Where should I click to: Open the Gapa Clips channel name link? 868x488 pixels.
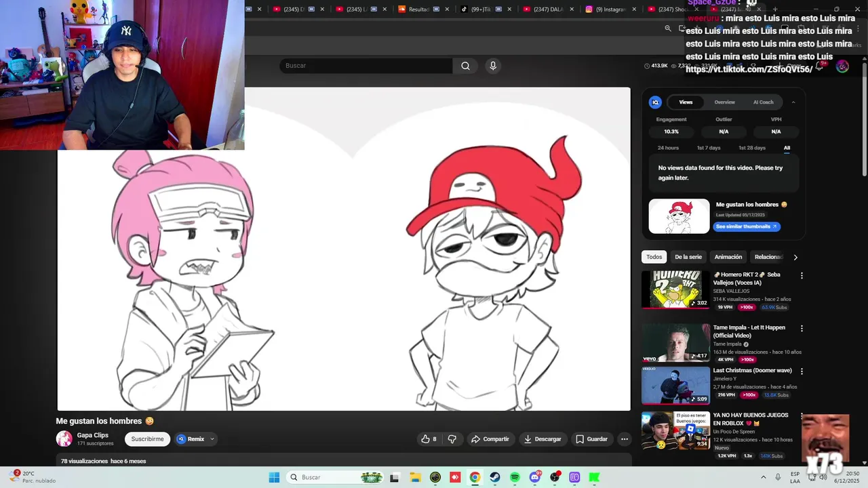93,435
